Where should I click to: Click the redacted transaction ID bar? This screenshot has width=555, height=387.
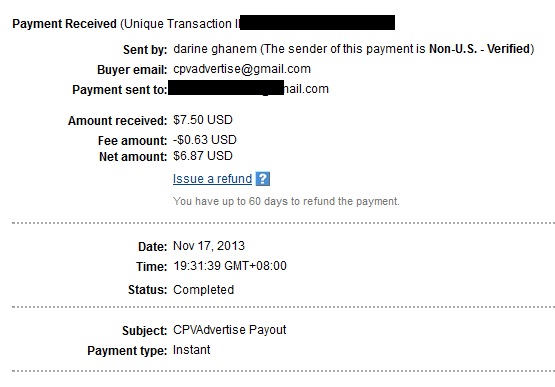[317, 22]
